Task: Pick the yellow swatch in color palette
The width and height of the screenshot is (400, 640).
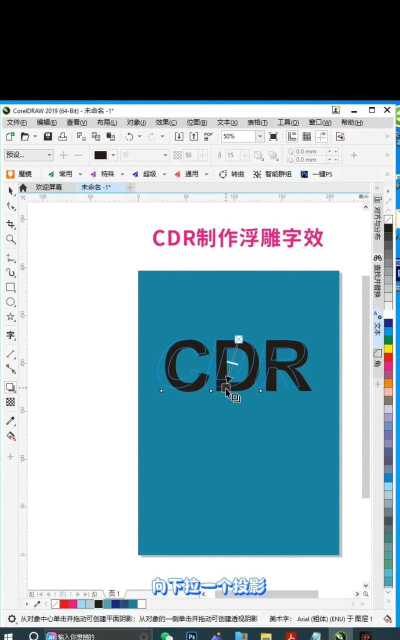Action: point(388,349)
